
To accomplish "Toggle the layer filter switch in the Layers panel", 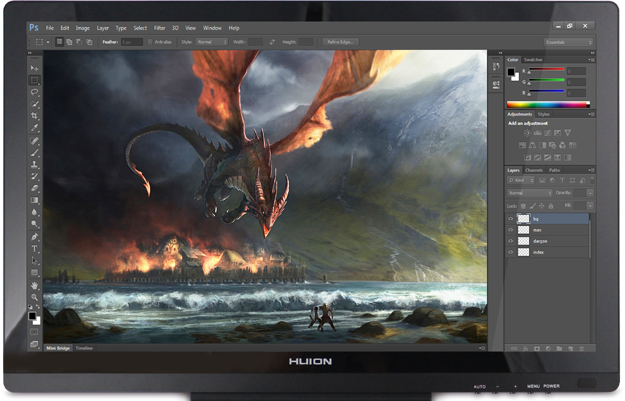I will point(592,181).
